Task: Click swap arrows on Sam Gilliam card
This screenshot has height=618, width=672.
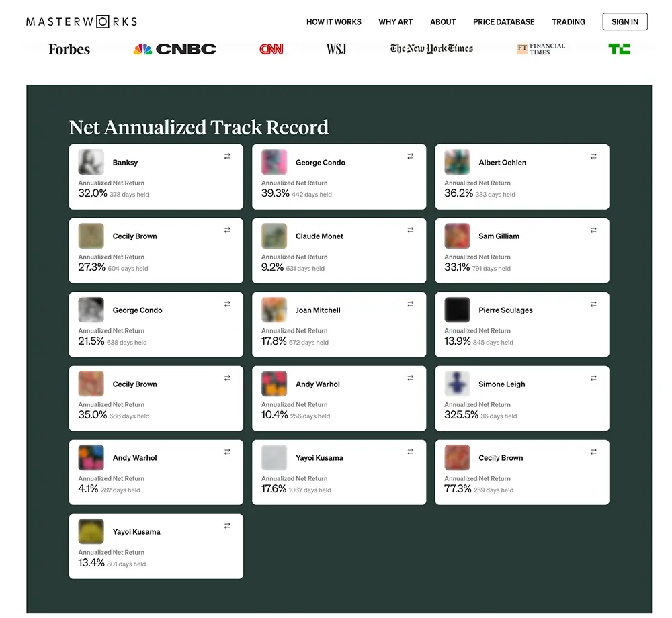Action: pos(593,230)
